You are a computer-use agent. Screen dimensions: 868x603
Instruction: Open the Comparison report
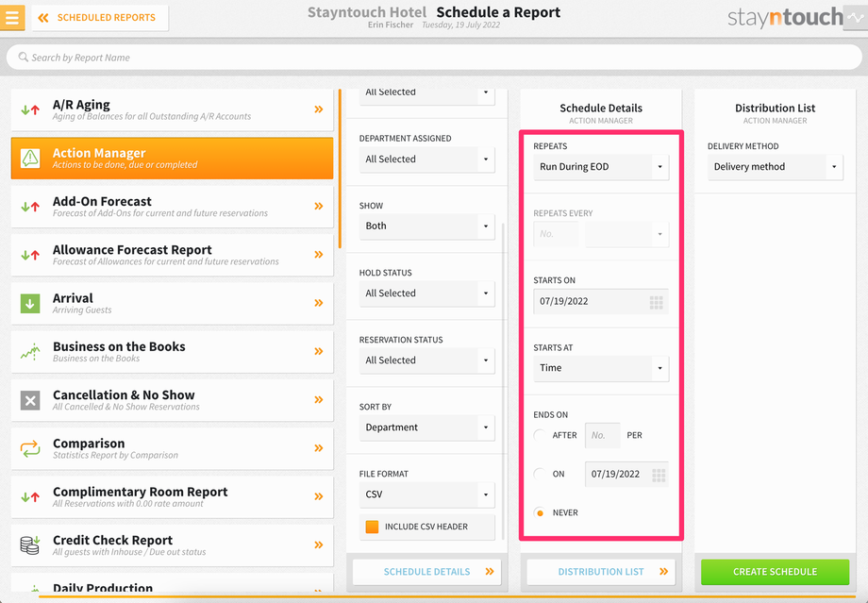(x=172, y=448)
